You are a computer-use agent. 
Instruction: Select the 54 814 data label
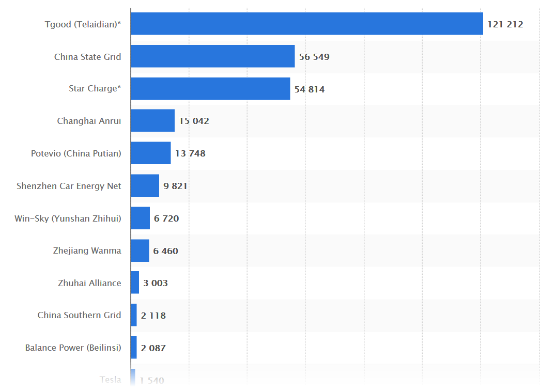coord(309,89)
